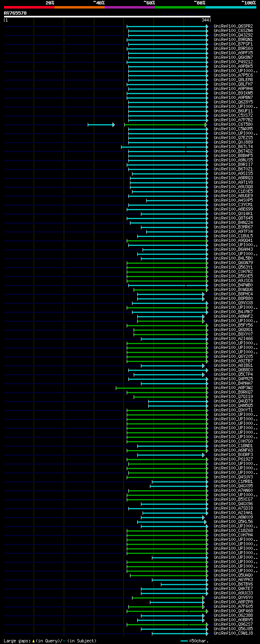
Task: Click label UniRef100_B6UF11
Action: (233, 111)
